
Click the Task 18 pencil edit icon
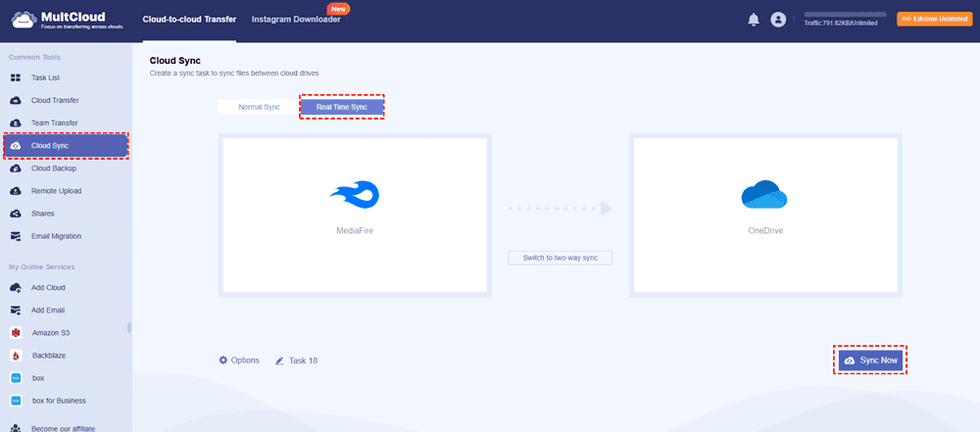click(x=279, y=360)
